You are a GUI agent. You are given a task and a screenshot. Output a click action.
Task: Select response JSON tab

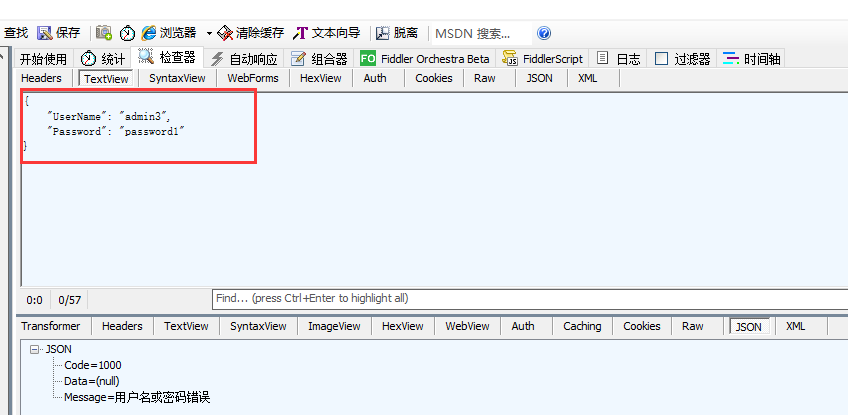point(749,327)
